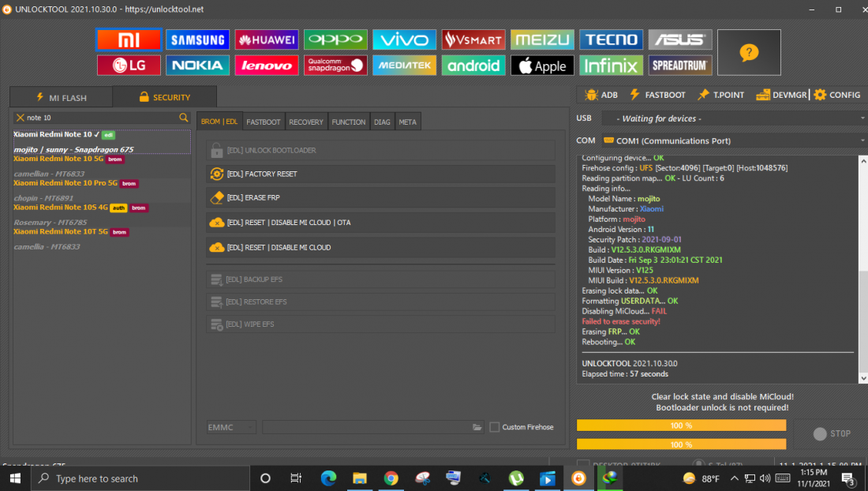Image resolution: width=868 pixels, height=491 pixels.
Task: Select the Infinix brand logo
Action: click(611, 66)
